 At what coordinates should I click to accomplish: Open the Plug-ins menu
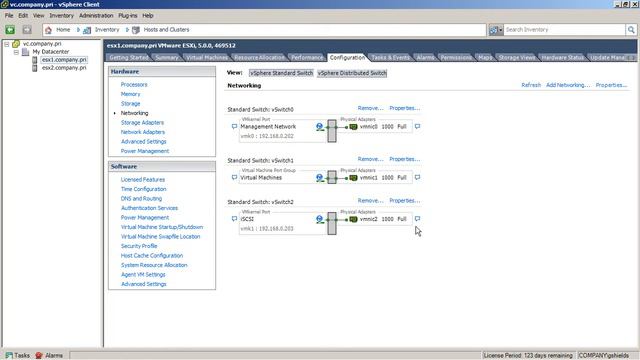pyautogui.click(x=128, y=16)
